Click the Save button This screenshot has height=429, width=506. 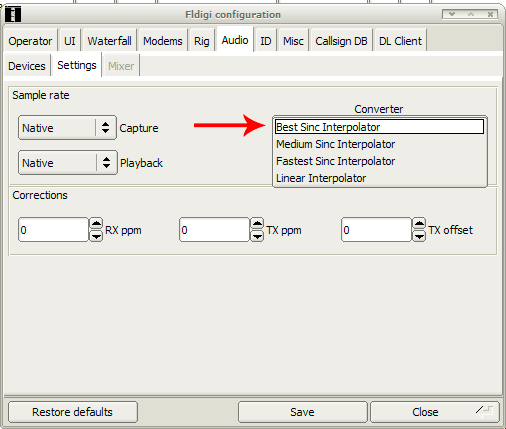(x=302, y=412)
